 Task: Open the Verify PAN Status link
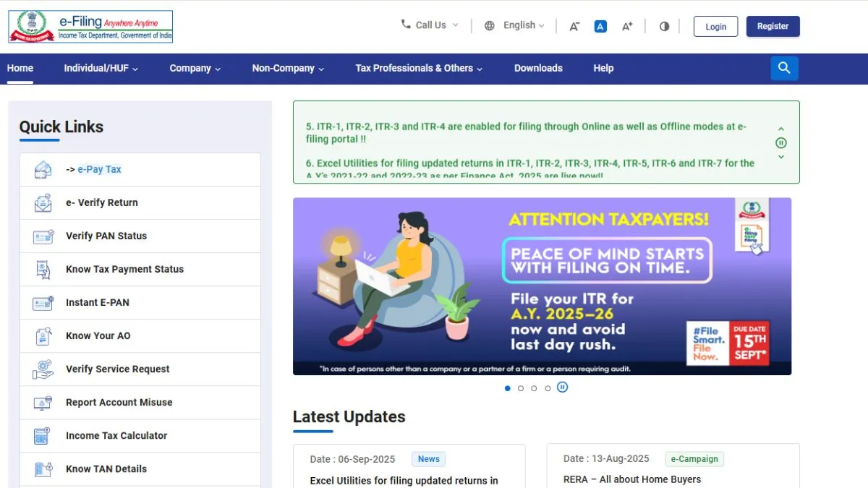106,236
